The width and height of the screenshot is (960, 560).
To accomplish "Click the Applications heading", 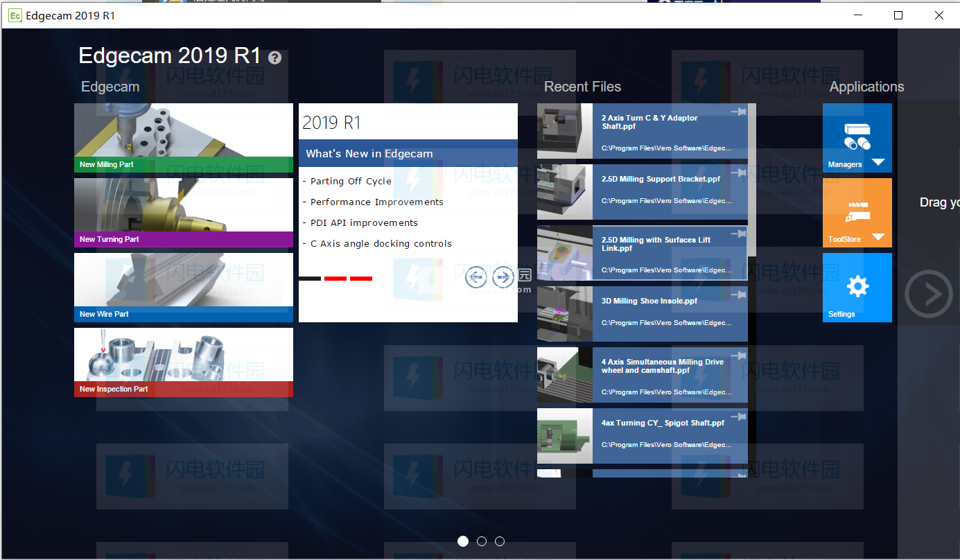I will [866, 87].
